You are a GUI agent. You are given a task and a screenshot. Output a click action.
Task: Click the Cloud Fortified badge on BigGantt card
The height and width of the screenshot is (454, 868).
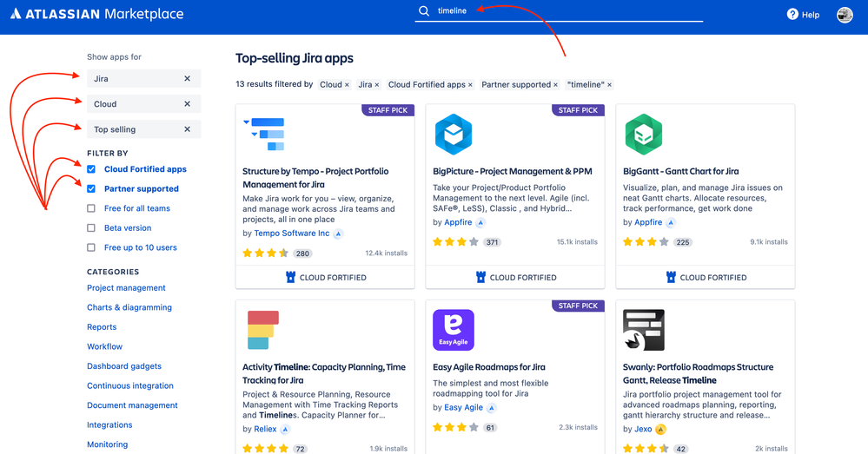(x=706, y=277)
